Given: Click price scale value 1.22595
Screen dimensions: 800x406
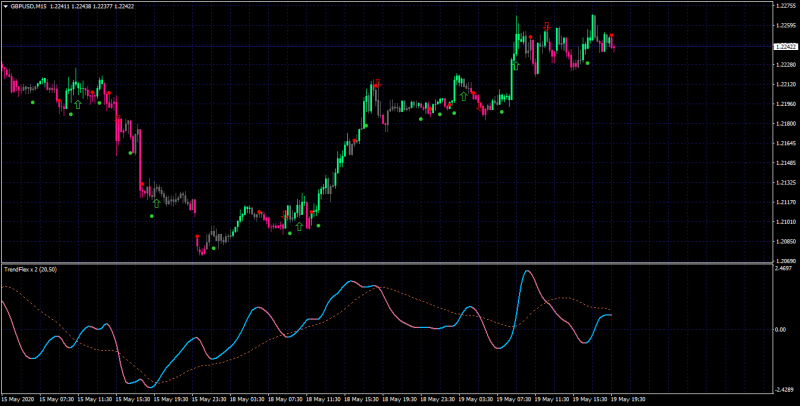Looking at the screenshot, I should tap(785, 26).
